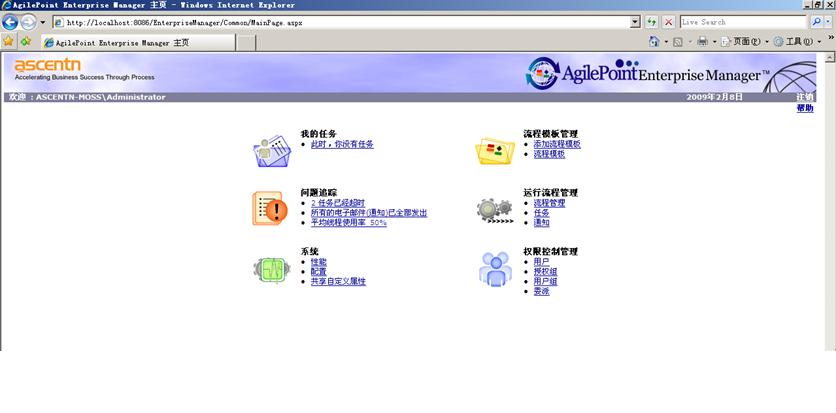836x413 pixels.
Task: Open the search provider dropdown arrow
Action: click(x=829, y=22)
